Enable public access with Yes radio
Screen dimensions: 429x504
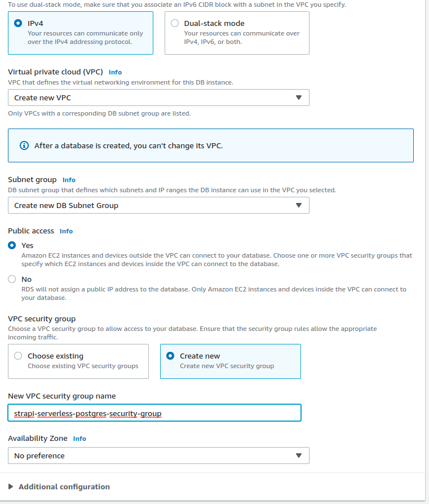pyautogui.click(x=12, y=245)
